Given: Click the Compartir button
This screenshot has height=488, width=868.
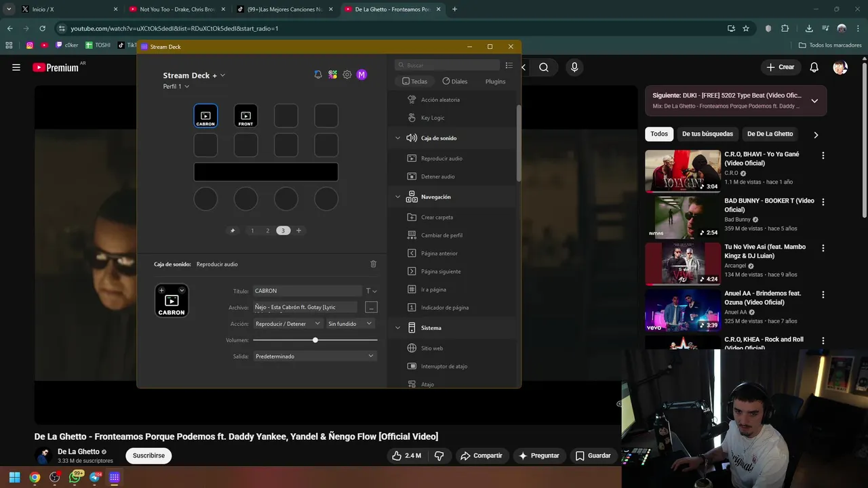Looking at the screenshot, I should tap(481, 455).
